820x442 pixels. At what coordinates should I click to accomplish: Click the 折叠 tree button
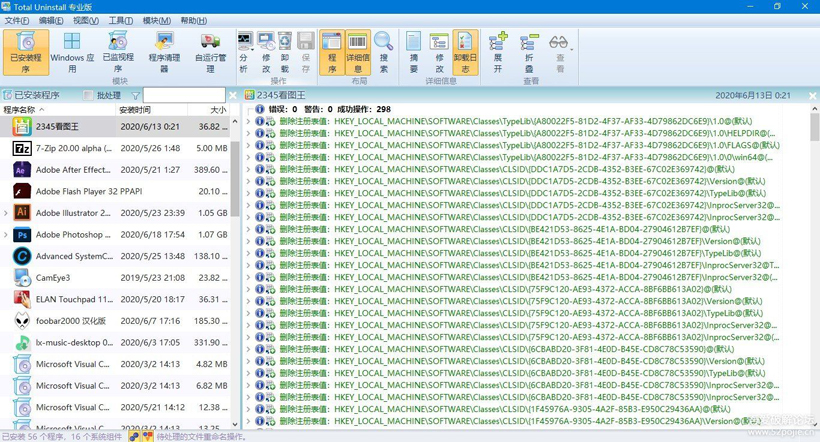pyautogui.click(x=529, y=52)
